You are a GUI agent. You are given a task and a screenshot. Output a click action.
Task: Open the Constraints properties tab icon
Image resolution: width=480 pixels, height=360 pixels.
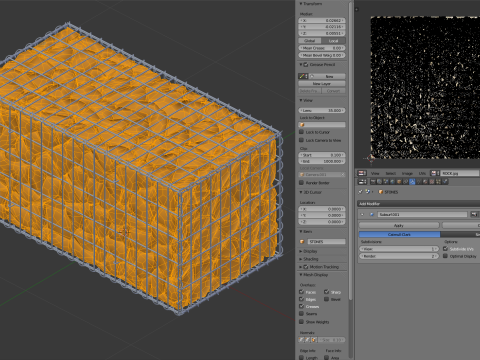405,182
